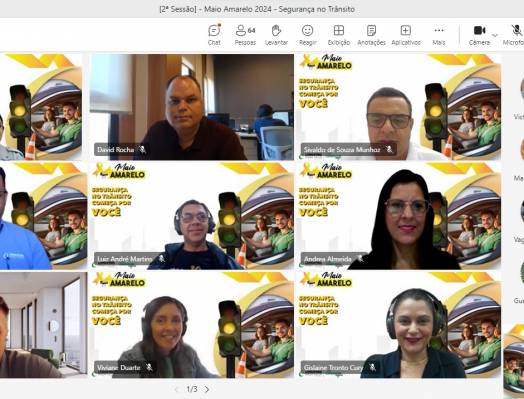The height and width of the screenshot is (399, 524).
Task: Open Anotações meeting notes
Action: click(371, 35)
